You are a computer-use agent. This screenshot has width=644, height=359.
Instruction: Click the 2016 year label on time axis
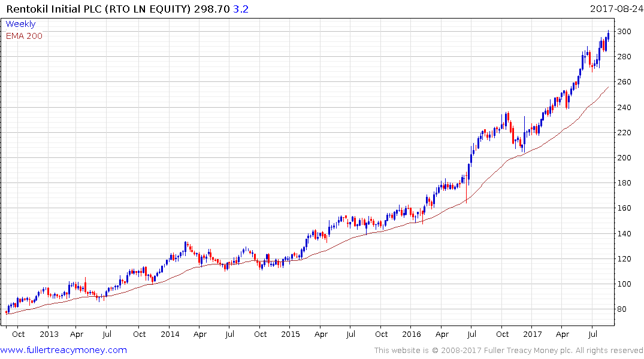coord(412,334)
